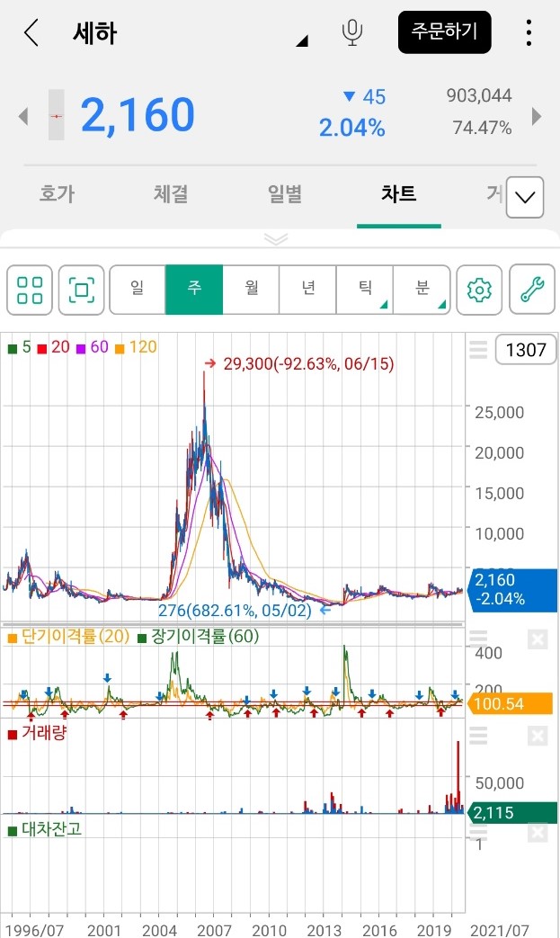
Task: Open the 틱 tick period dropdown
Action: pyautogui.click(x=365, y=290)
